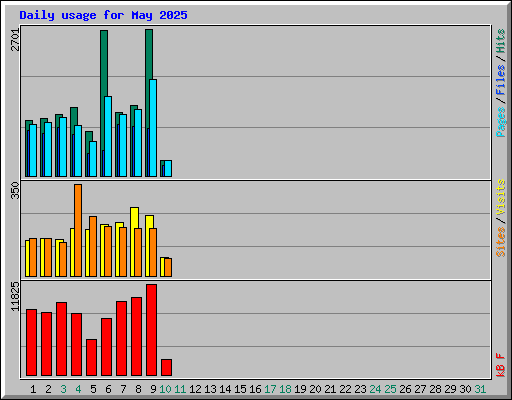Click day 18 on the x-axis
Image resolution: width=512 pixels, height=400 pixels.
(285, 389)
